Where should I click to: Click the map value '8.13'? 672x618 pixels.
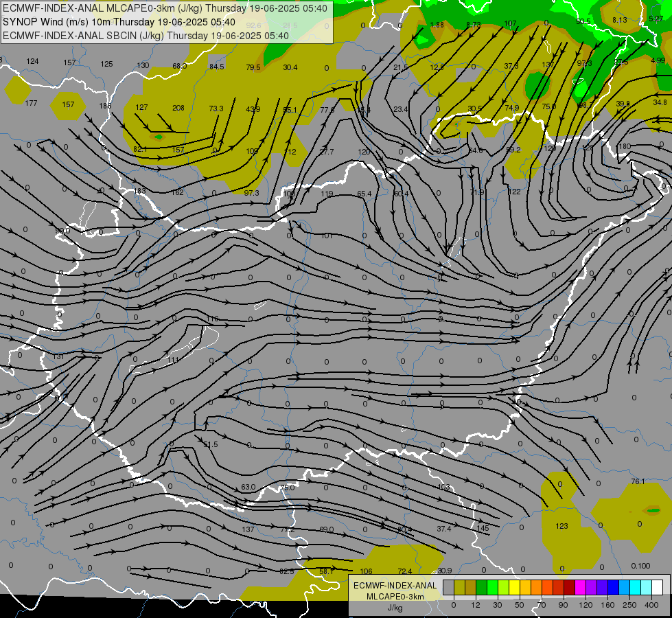coord(619,20)
